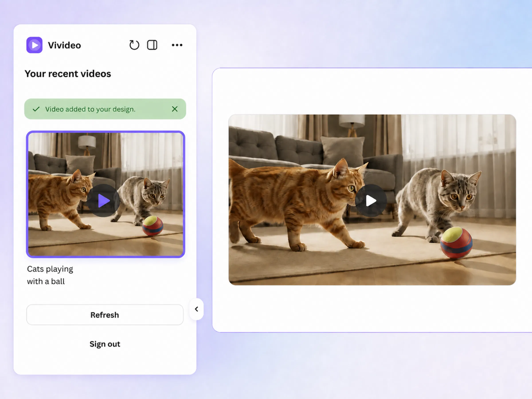This screenshot has height=399, width=532.
Task: Open the three-dot more options menu
Action: coord(177,45)
